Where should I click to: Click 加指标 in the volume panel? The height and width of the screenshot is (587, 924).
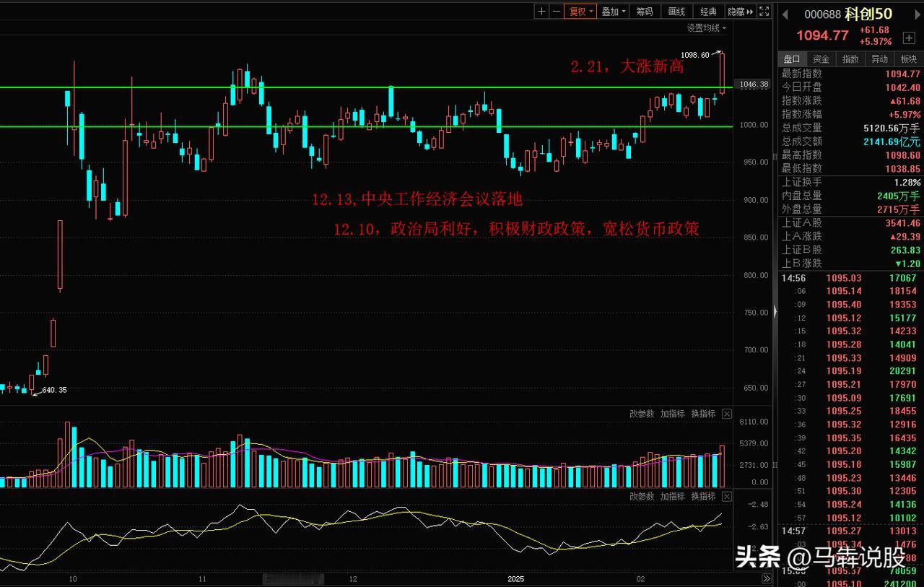[x=672, y=414]
